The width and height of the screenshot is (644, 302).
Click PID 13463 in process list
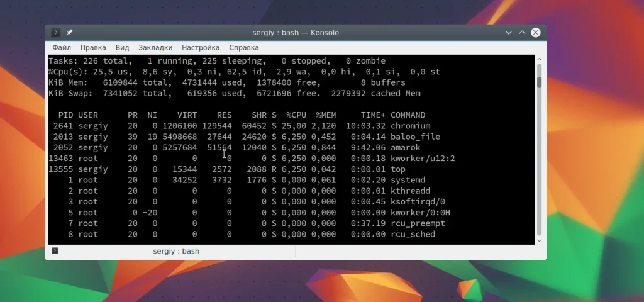tap(60, 159)
